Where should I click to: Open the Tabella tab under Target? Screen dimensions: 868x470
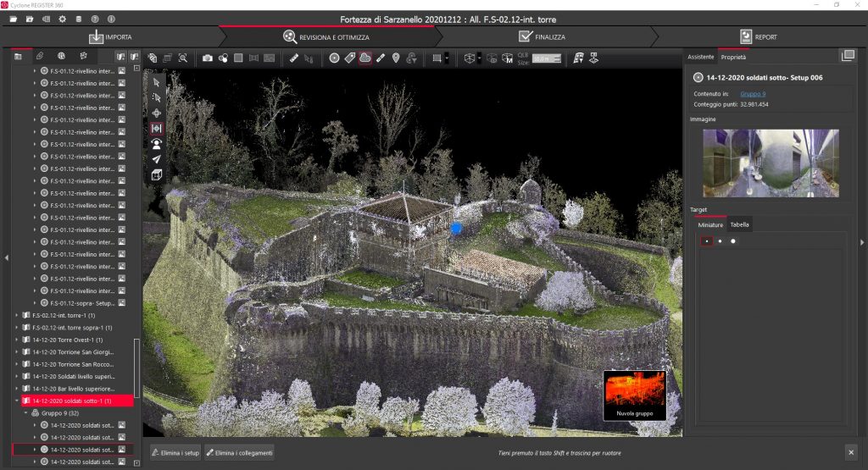click(740, 225)
